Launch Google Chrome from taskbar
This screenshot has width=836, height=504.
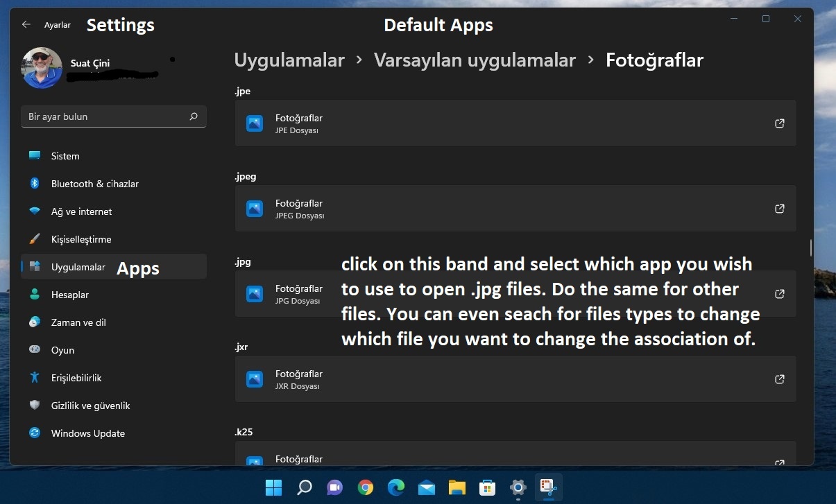(366, 487)
